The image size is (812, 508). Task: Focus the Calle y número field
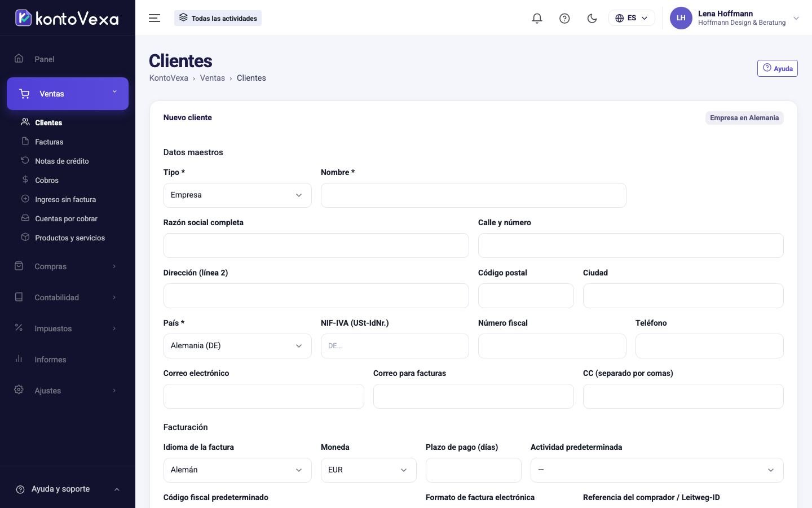631,246
